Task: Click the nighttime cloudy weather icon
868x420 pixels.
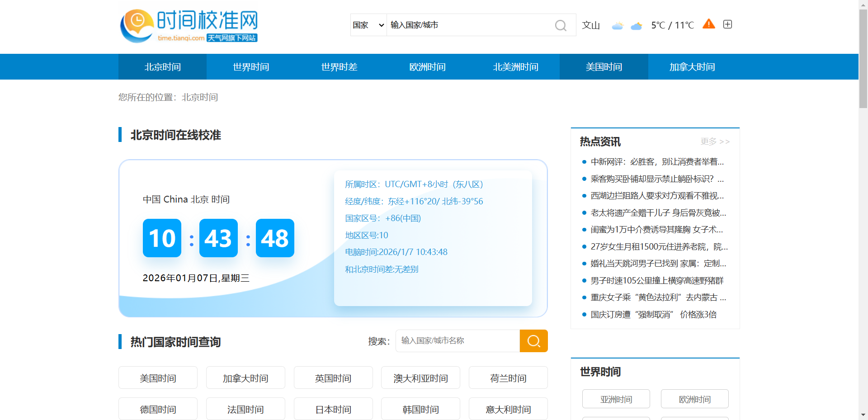Action: pos(637,26)
